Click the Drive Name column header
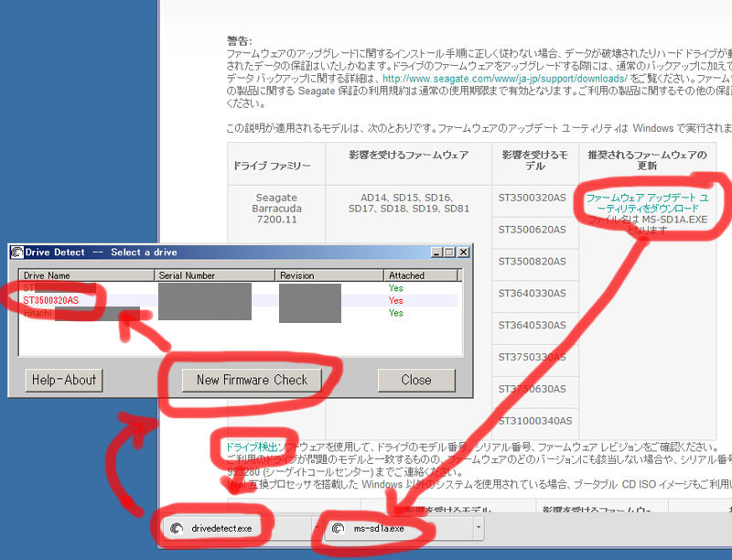The image size is (732, 560). [x=86, y=275]
